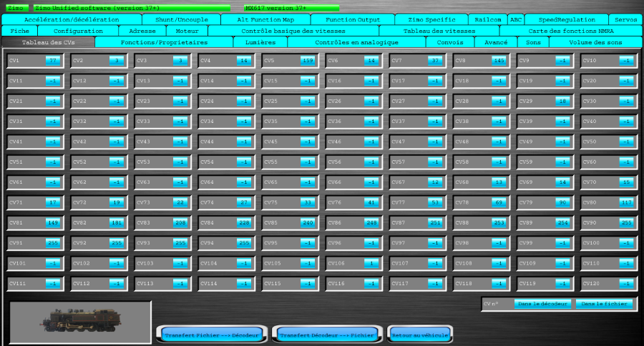Viewport: 644px width, 346px height.
Task: Edit the CV29 value field showing 18
Action: pos(562,101)
